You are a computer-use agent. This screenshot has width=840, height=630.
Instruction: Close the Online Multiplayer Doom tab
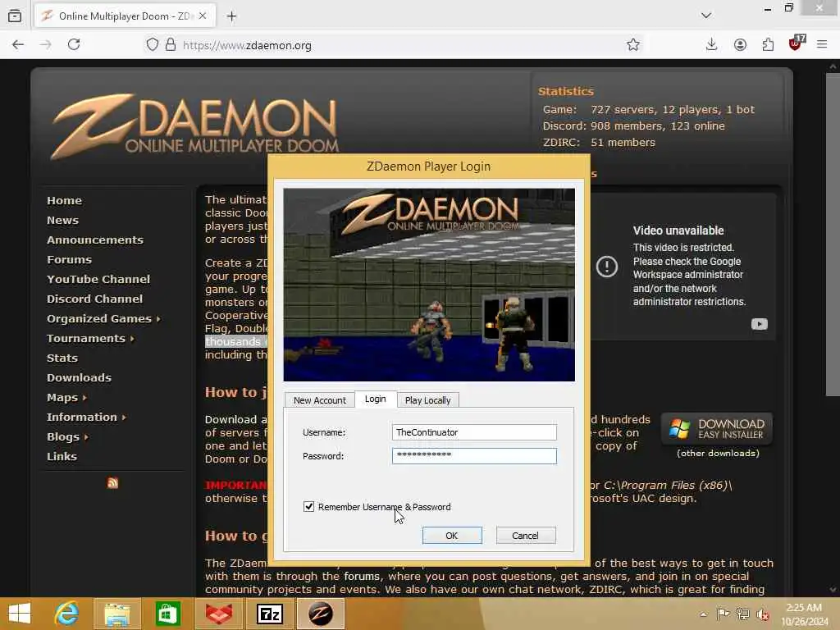click(x=203, y=16)
